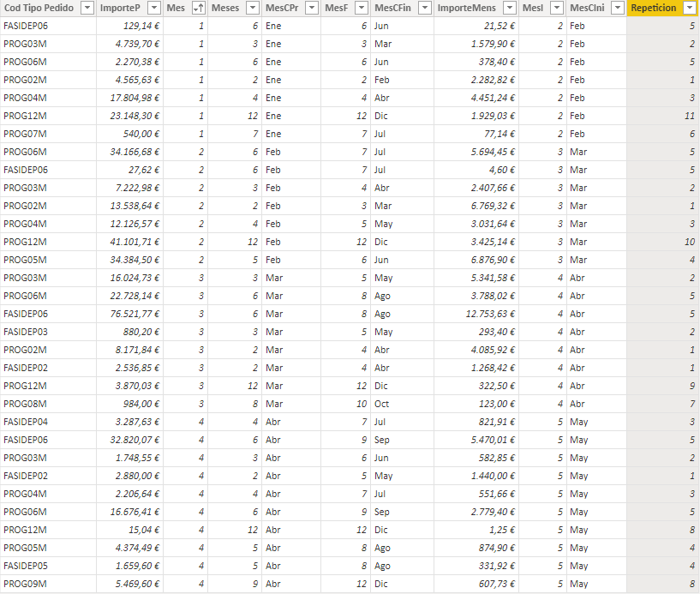Screen dimensions: 700x594
Task: Click cell with value 129,14 €
Action: (130, 26)
